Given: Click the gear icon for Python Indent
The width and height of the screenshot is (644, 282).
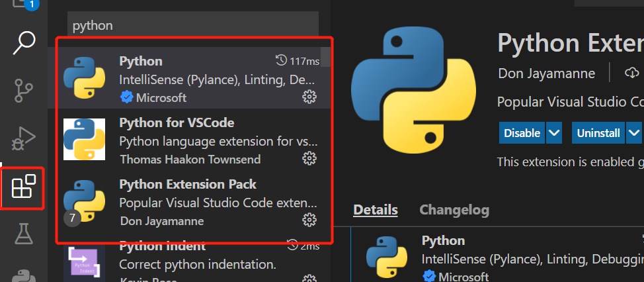Looking at the screenshot, I should click(309, 279).
